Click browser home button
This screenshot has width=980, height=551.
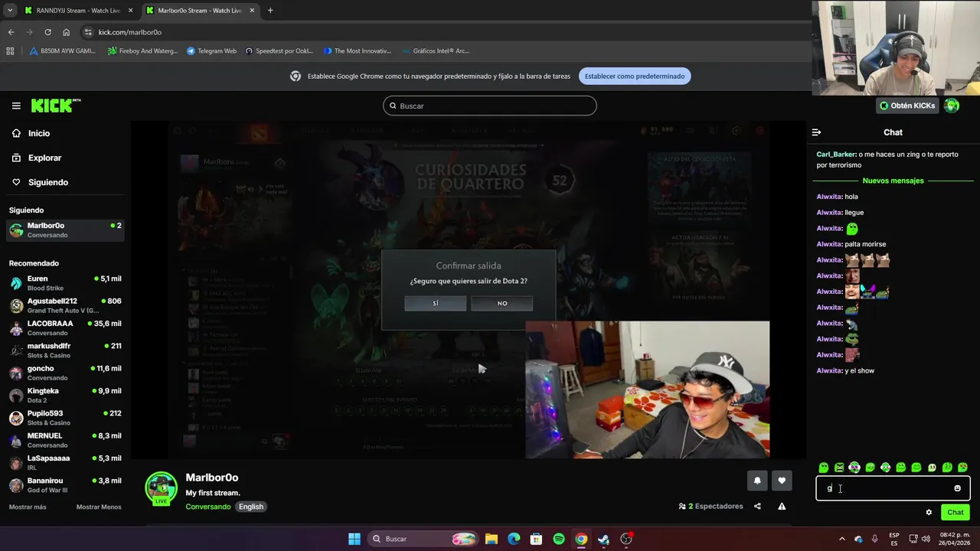[x=66, y=32]
